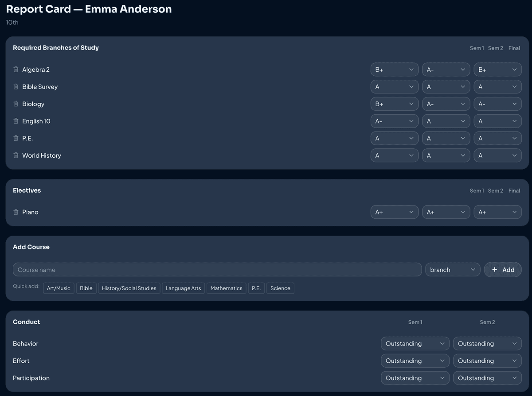
Task: Remove Biology using its trash icon
Action: (16, 104)
